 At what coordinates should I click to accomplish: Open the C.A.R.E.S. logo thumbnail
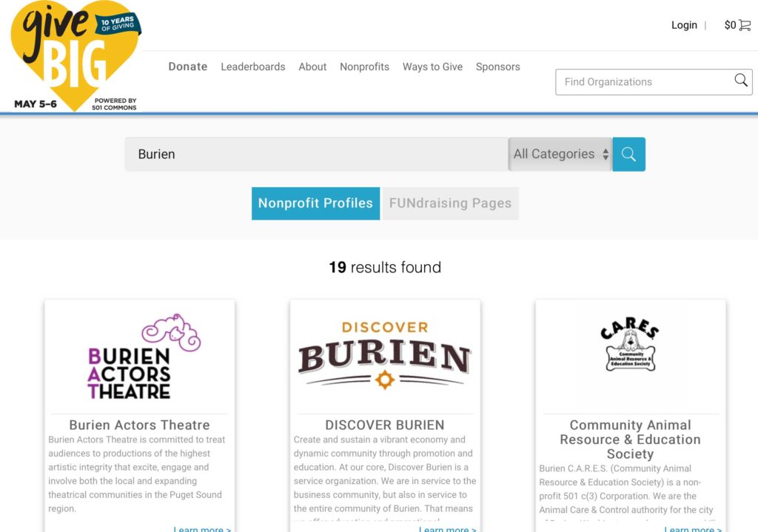(631, 344)
